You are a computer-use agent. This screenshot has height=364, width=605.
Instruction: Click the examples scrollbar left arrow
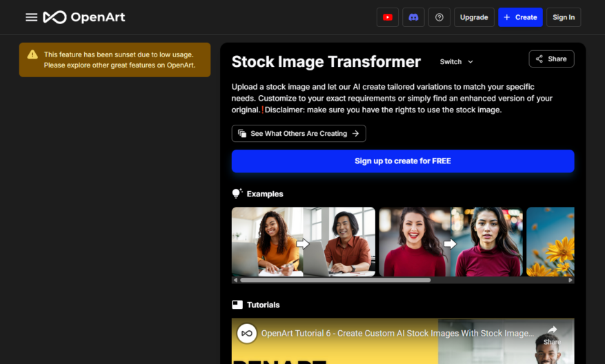point(235,281)
